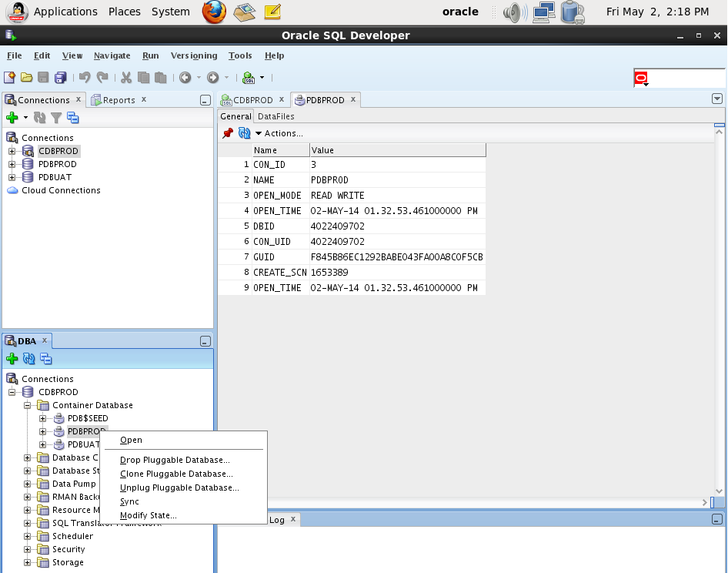This screenshot has height=573, width=728.
Task: Launch Firefox from the top panel
Action: [214, 12]
